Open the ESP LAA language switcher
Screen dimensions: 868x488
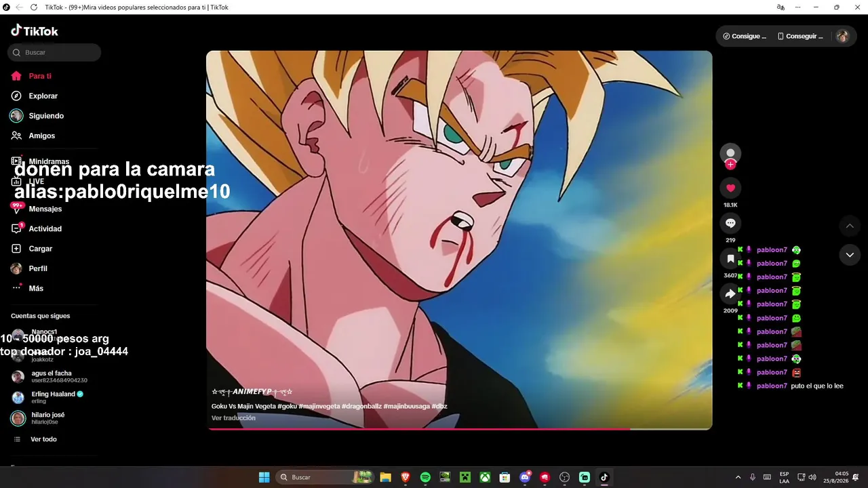pyautogui.click(x=784, y=477)
